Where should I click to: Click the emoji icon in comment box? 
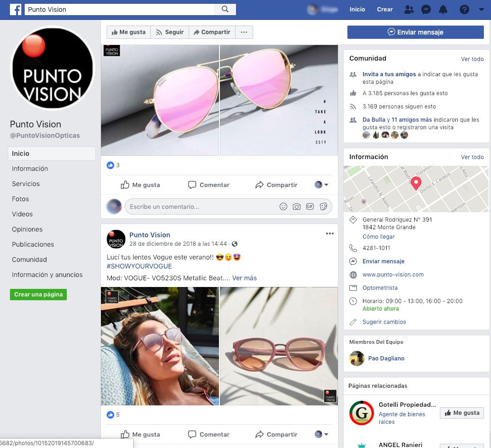coord(283,206)
